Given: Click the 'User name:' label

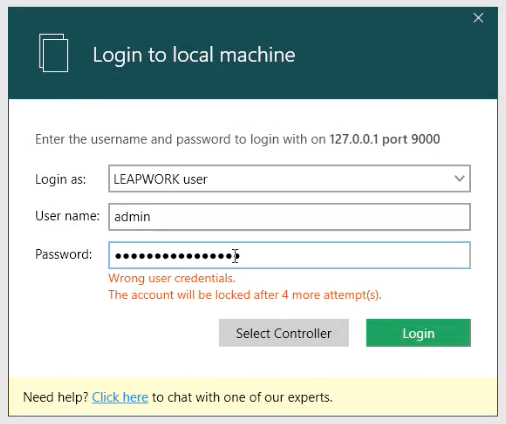Looking at the screenshot, I should click(67, 216).
